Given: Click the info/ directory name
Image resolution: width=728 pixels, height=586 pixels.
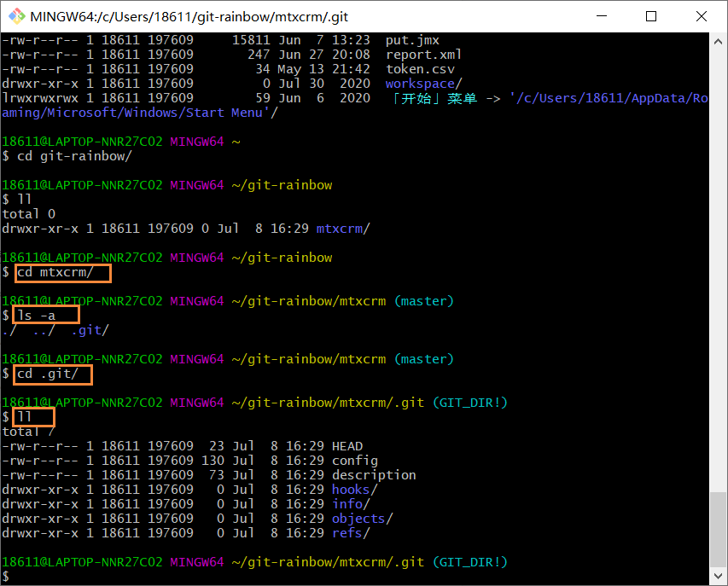Looking at the screenshot, I should coord(351,504).
